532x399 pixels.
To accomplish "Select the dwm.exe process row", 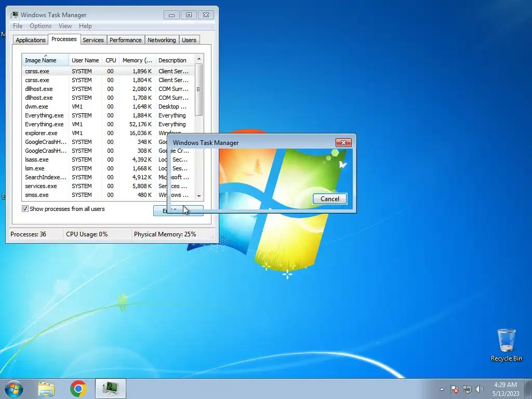I will 108,107.
